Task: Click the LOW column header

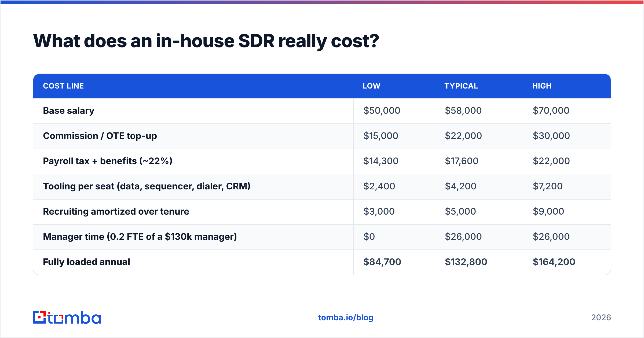Action: click(x=371, y=86)
